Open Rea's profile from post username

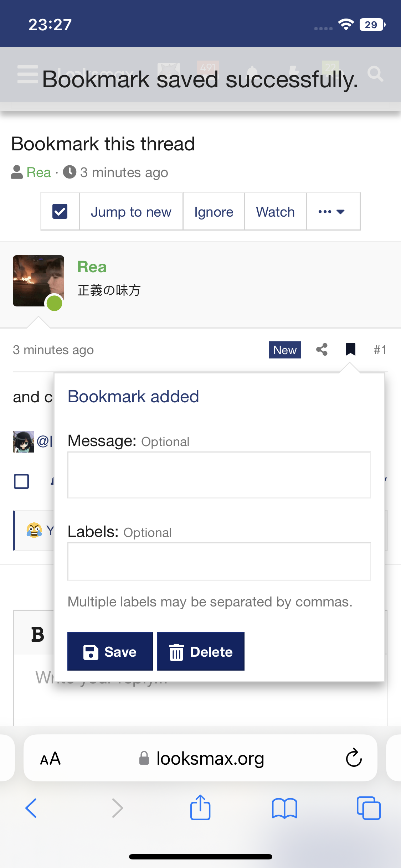coord(92,267)
